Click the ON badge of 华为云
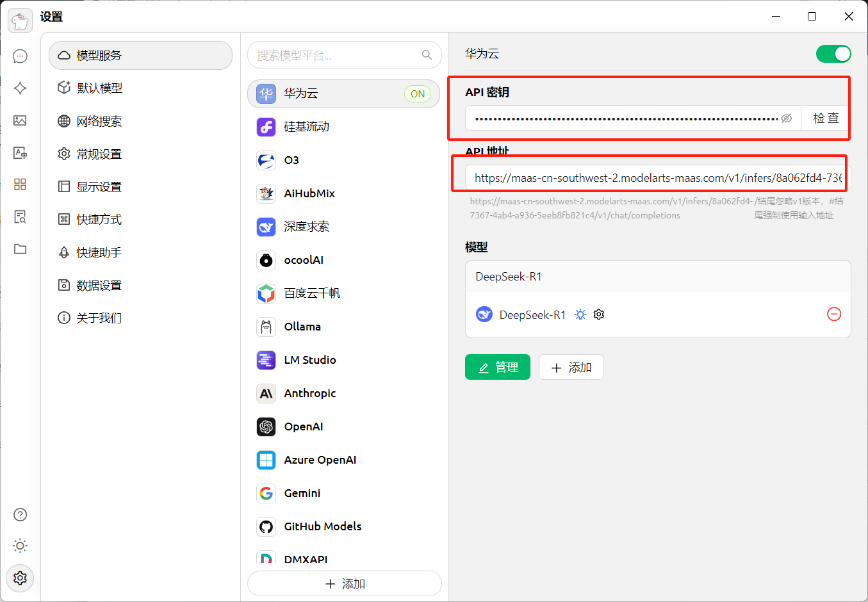Screen dimensions: 868x602 418,94
